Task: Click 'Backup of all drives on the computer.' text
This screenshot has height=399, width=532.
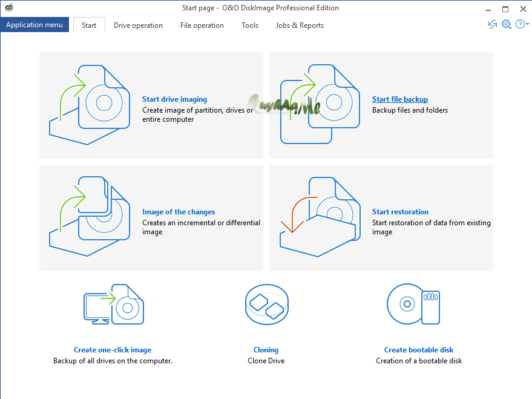Action: coord(113,361)
